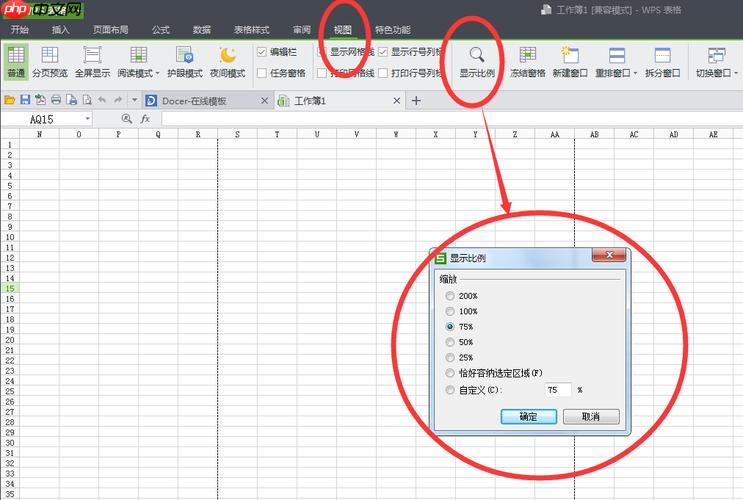The height and width of the screenshot is (500, 743).
Task: Select the 100% zoom radio button
Action: tap(450, 311)
